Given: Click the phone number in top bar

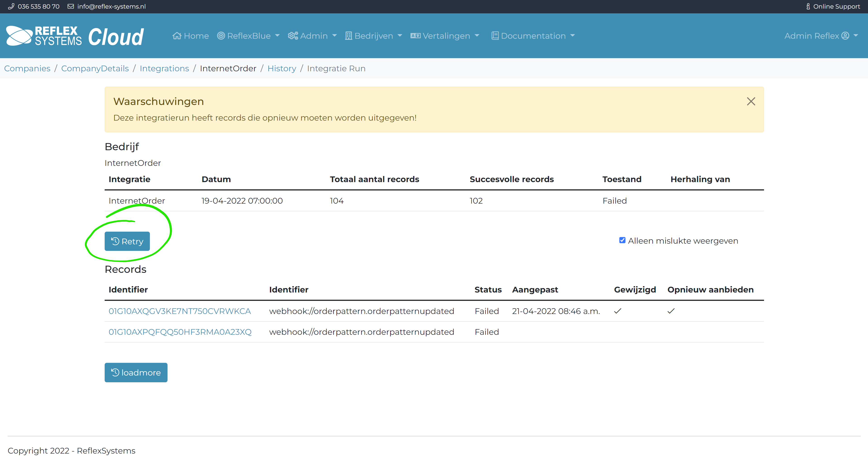Looking at the screenshot, I should (38, 6).
